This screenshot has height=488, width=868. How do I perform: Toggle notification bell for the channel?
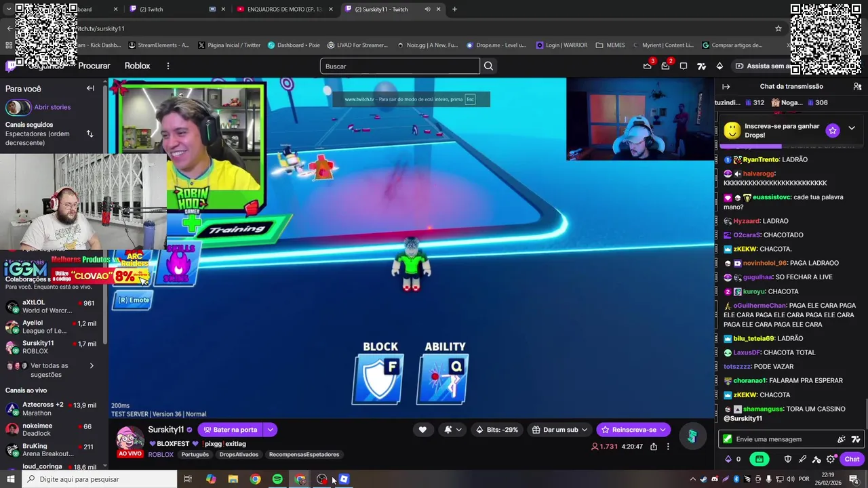coord(452,430)
